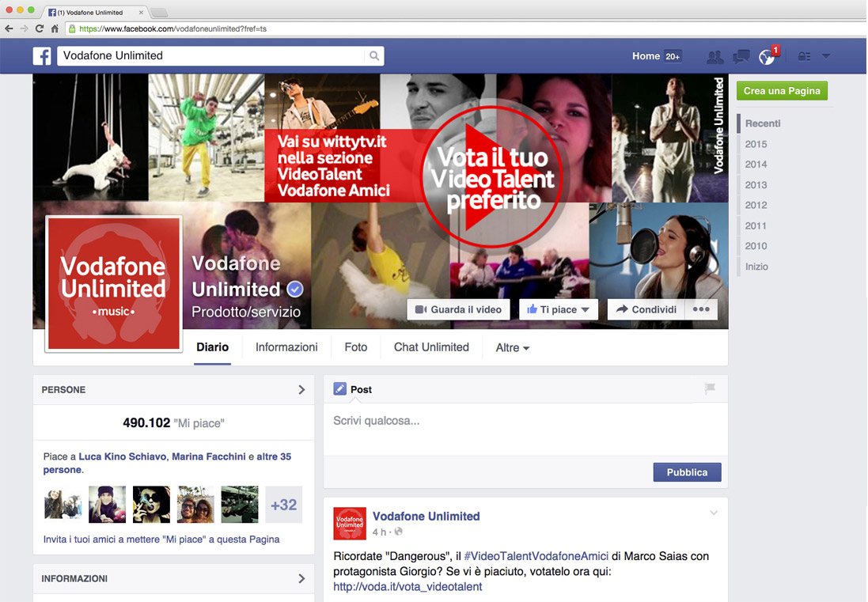
Task: Click the 4 h post timestamp
Action: (379, 532)
